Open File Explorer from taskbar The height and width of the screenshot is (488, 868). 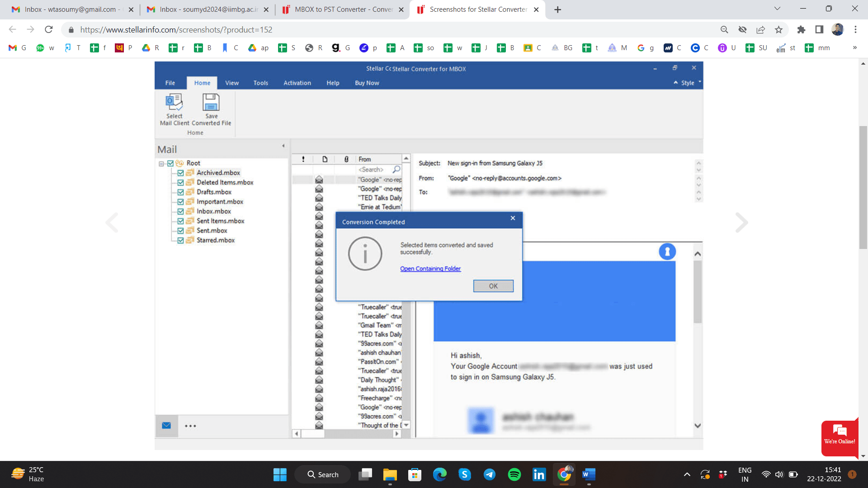pos(390,474)
